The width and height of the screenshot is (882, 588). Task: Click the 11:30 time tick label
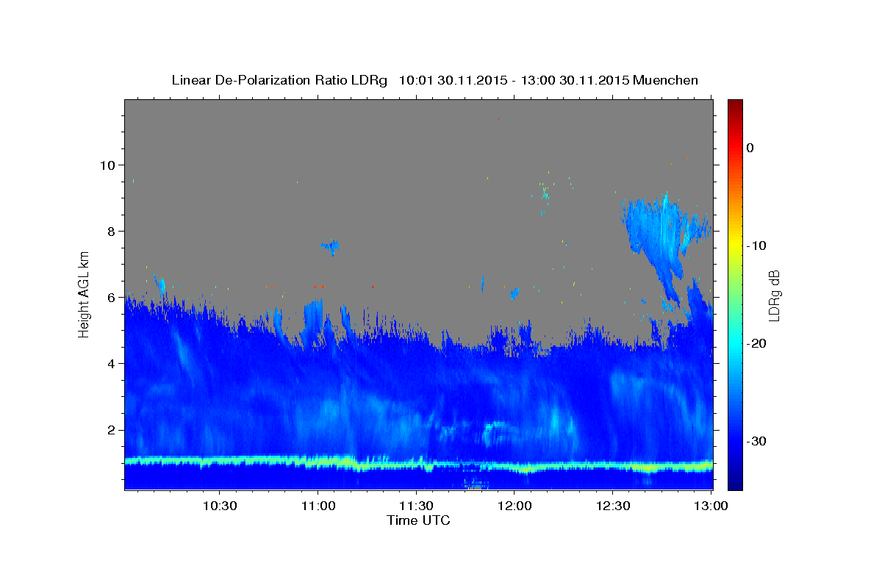coord(416,506)
